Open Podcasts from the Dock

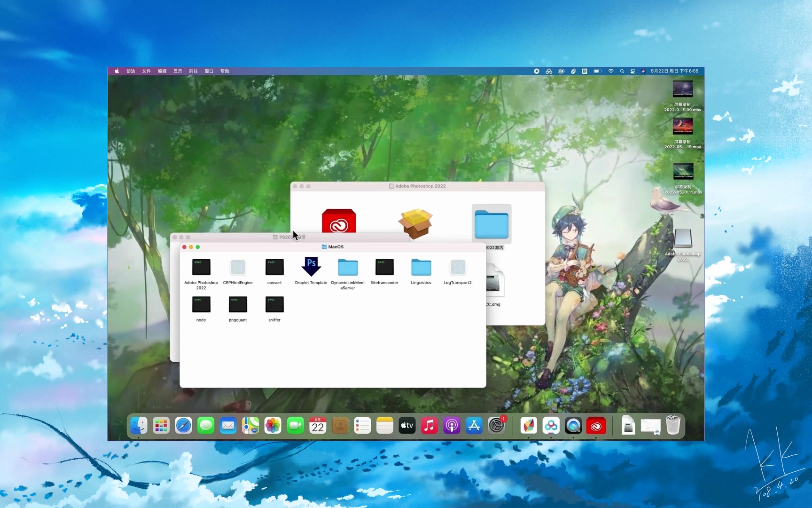(x=452, y=426)
